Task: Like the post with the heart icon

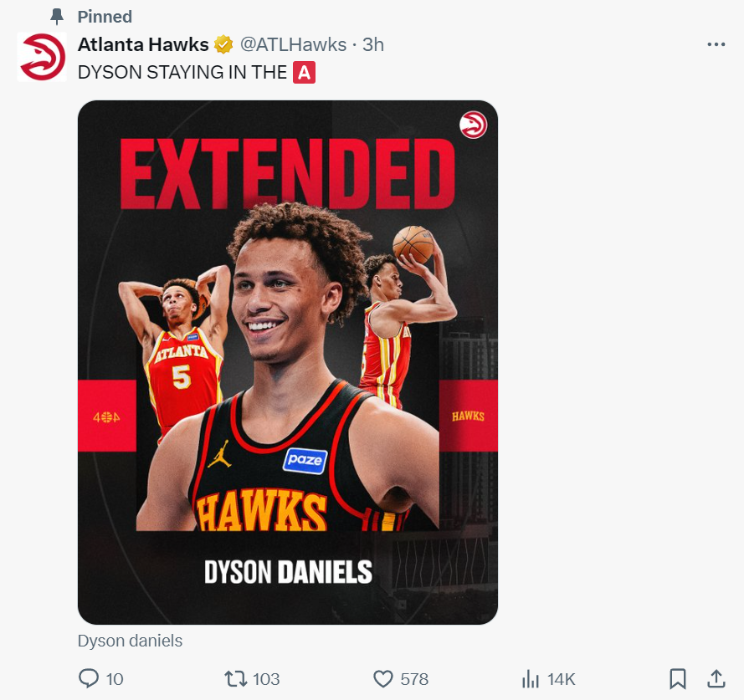Action: pos(383,678)
